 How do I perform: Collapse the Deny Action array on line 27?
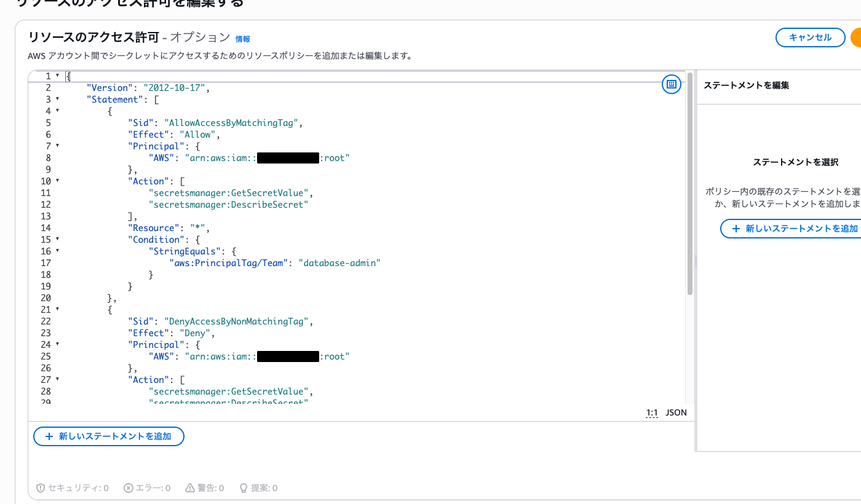click(57, 380)
